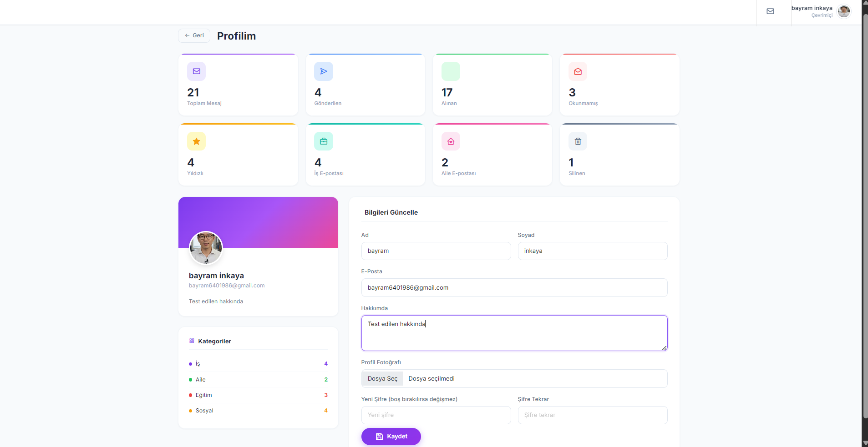
Task: Open the user avatar in top bar
Action: (844, 11)
